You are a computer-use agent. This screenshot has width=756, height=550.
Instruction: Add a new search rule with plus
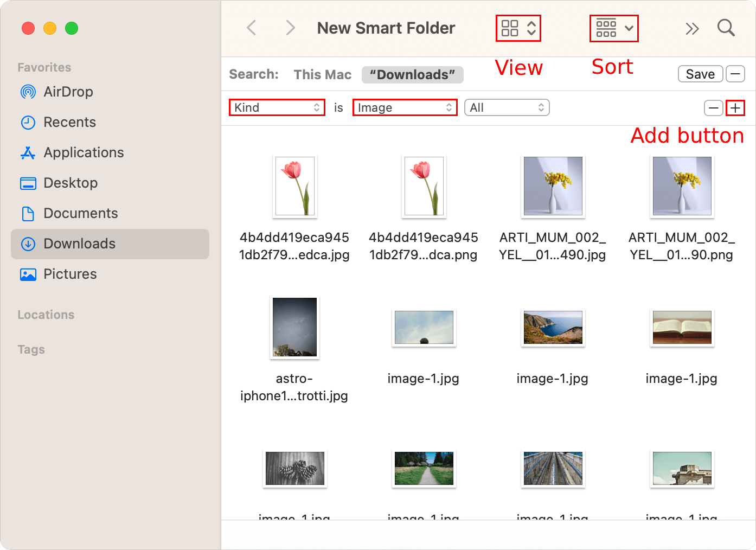(x=735, y=108)
